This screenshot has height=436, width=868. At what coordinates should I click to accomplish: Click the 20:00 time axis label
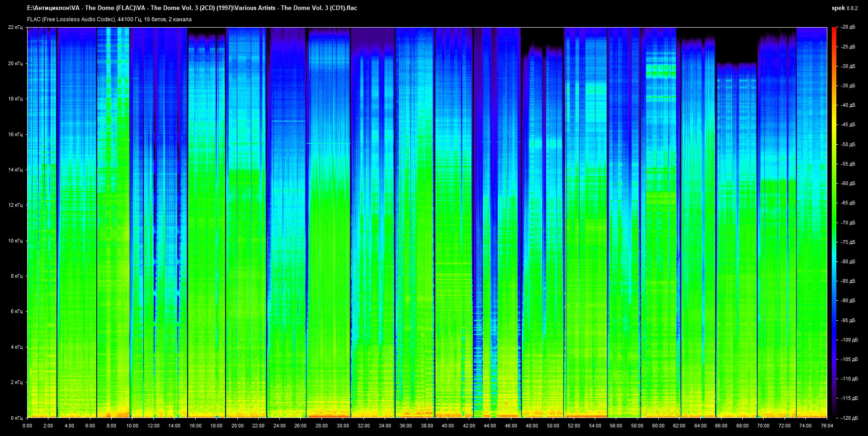237,426
